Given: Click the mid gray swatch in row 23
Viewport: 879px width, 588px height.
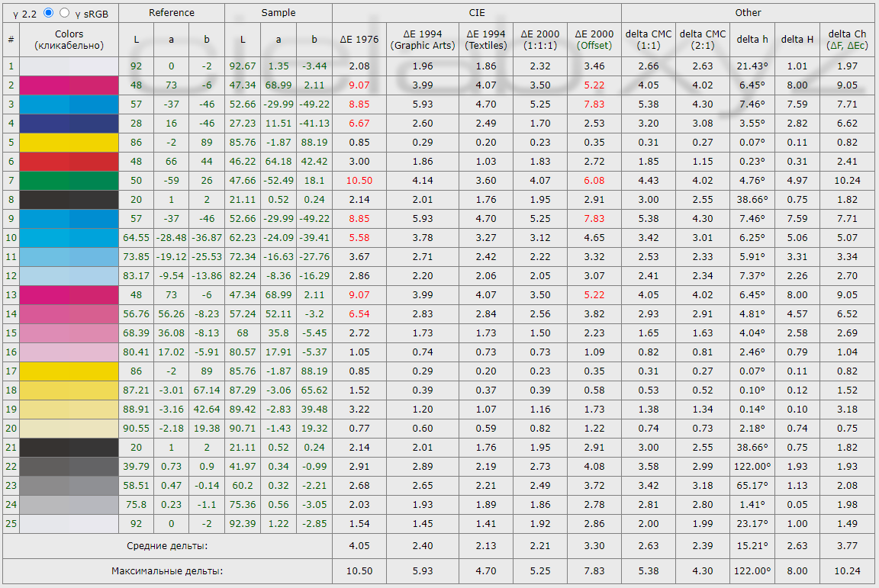Looking at the screenshot, I should 69,485.
